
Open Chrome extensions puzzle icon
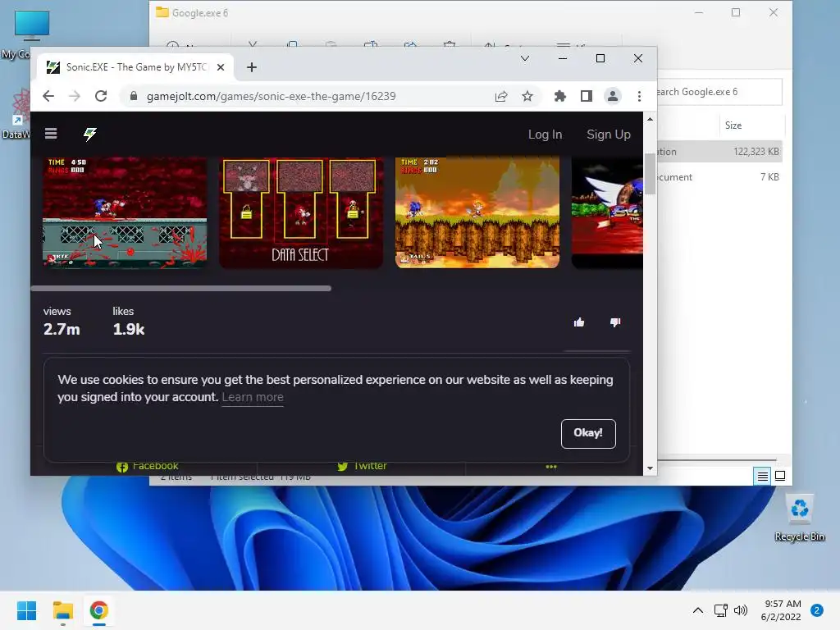tap(559, 96)
